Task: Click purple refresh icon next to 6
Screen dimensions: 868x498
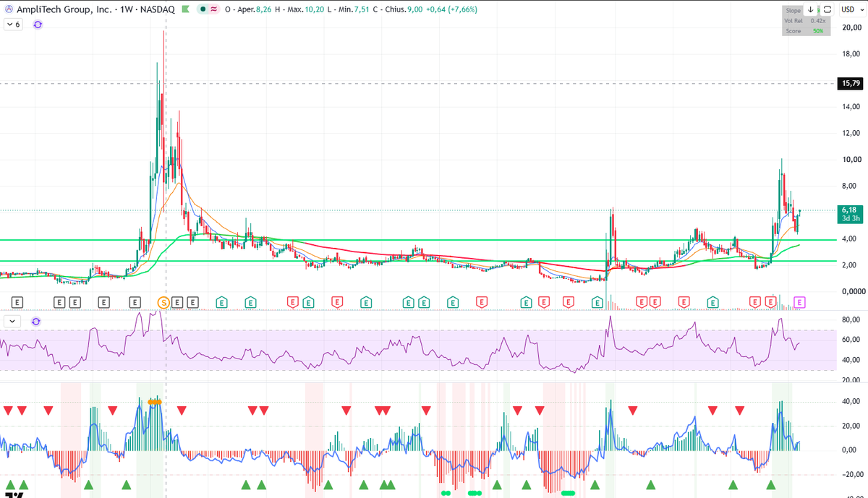Action: tap(38, 24)
